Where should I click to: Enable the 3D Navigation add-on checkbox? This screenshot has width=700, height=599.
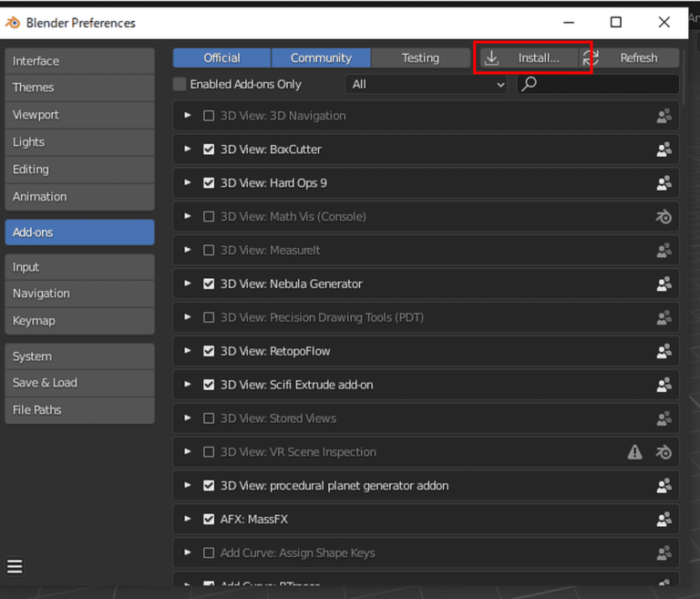click(209, 116)
